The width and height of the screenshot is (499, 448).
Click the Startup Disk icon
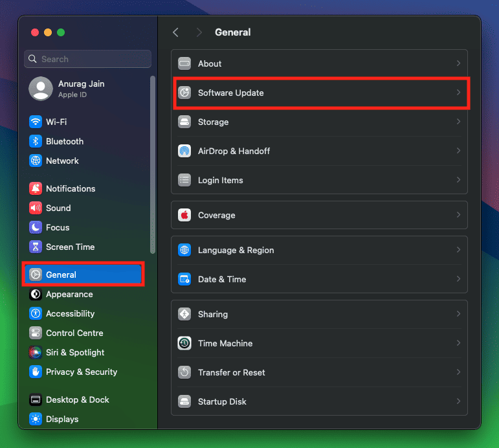click(184, 401)
